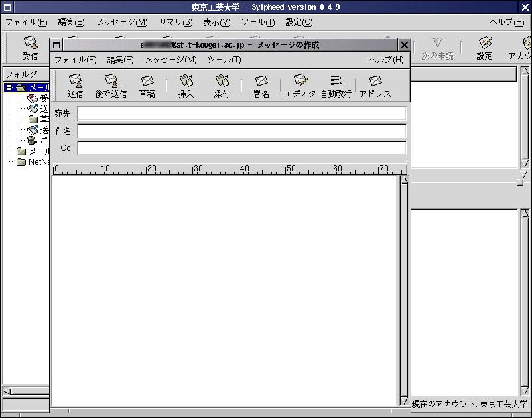This screenshot has width=532, height=418.
Task: Click message view scrollbar up arrow in main window
Action: [x=525, y=214]
